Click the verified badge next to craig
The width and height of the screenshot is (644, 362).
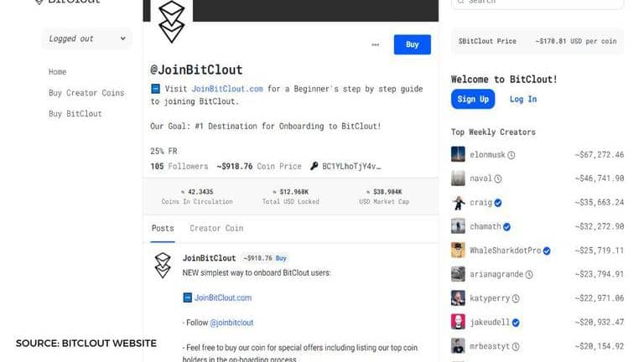pyautogui.click(x=498, y=203)
